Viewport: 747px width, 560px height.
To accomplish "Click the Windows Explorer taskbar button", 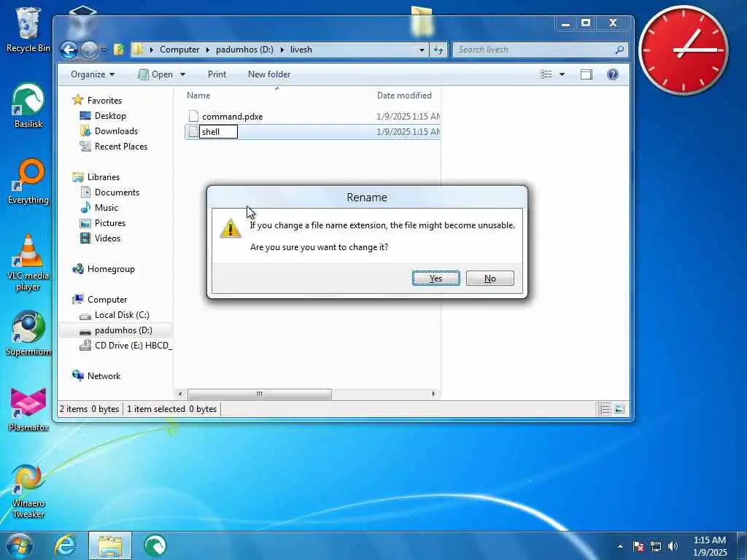I will tap(110, 545).
